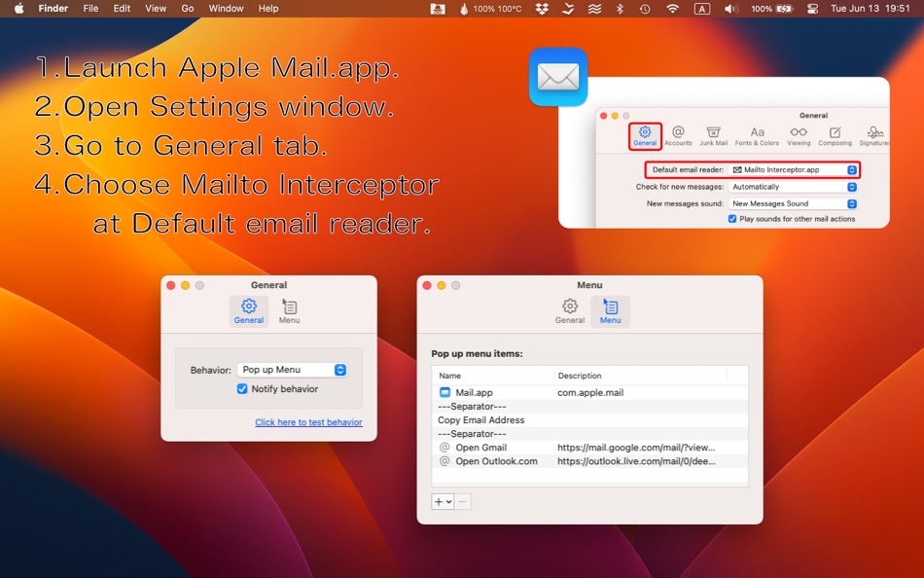
Task: Select the Open Outlook.com row
Action: [589, 461]
